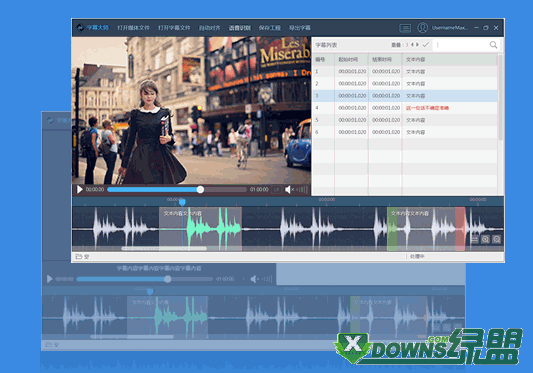Zoom out the waveform with magnifier minus
Image resolution: width=533 pixels, height=373 pixels.
497,239
